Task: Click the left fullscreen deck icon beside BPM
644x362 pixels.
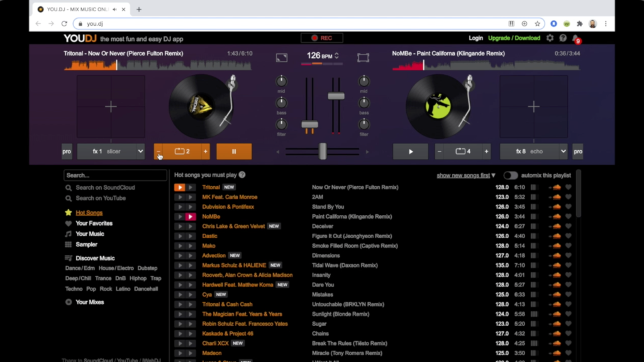Action: coord(282,57)
